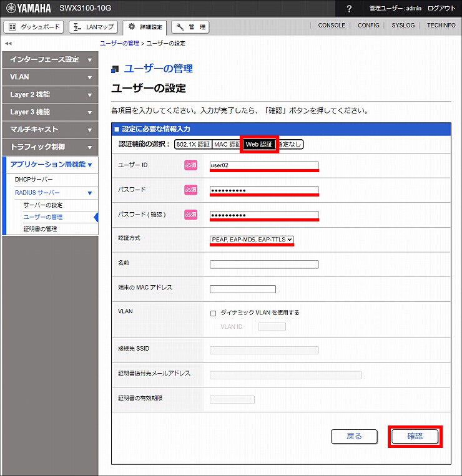Select 指定なし authentication option

click(290, 145)
